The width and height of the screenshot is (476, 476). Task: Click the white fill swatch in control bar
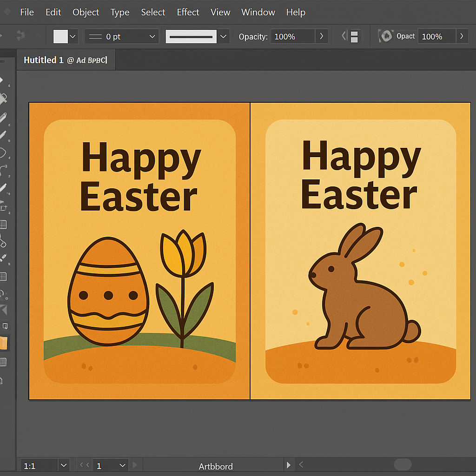click(x=60, y=36)
